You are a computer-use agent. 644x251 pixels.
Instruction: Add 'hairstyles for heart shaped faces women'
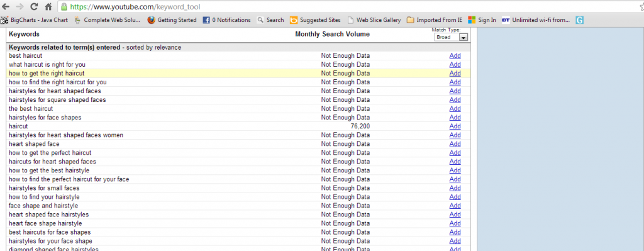click(455, 135)
